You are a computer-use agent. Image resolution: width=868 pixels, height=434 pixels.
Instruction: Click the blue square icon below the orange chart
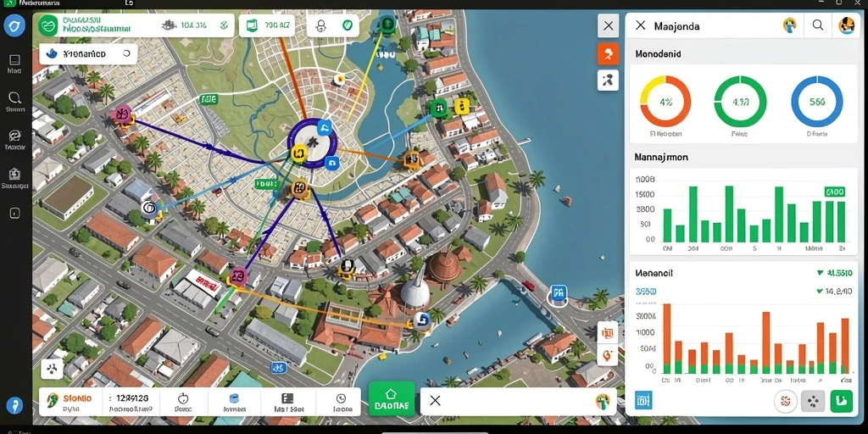tap(643, 400)
